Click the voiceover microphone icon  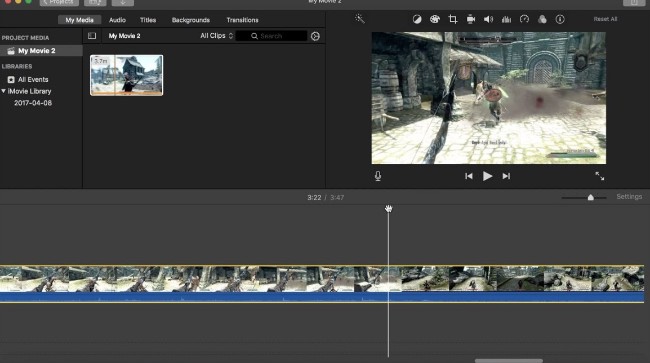click(x=378, y=176)
